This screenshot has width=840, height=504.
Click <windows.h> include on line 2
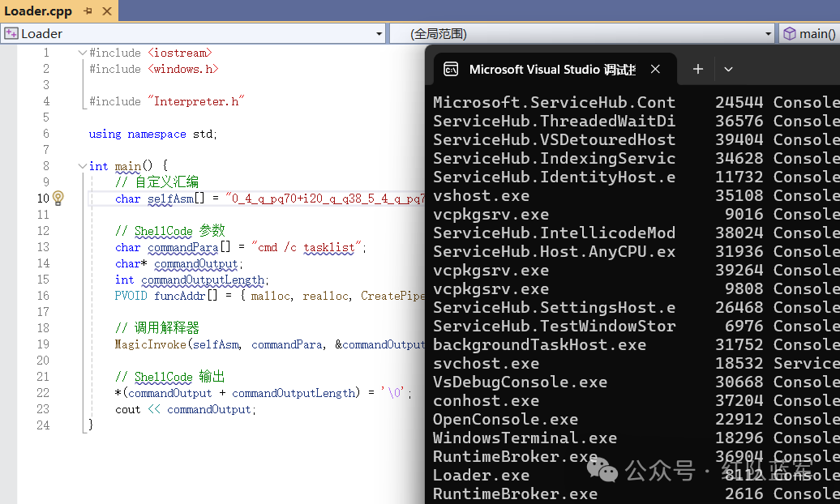pyautogui.click(x=182, y=69)
